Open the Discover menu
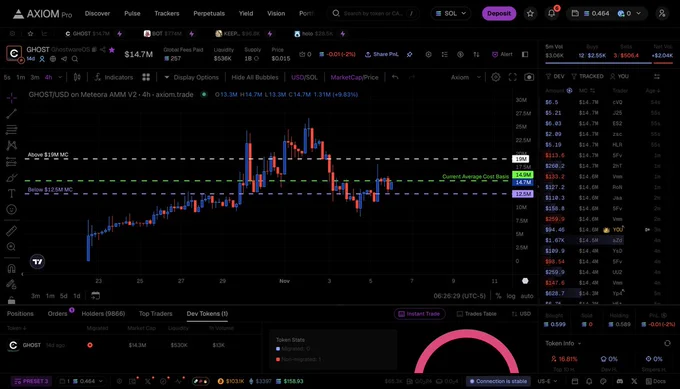The width and height of the screenshot is (680, 389). 98,13
